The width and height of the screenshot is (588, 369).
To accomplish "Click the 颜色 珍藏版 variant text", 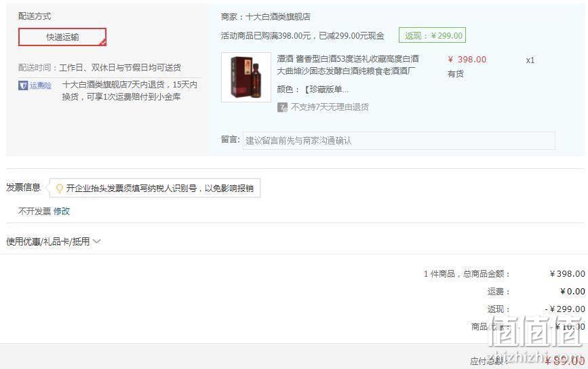I will pos(313,90).
